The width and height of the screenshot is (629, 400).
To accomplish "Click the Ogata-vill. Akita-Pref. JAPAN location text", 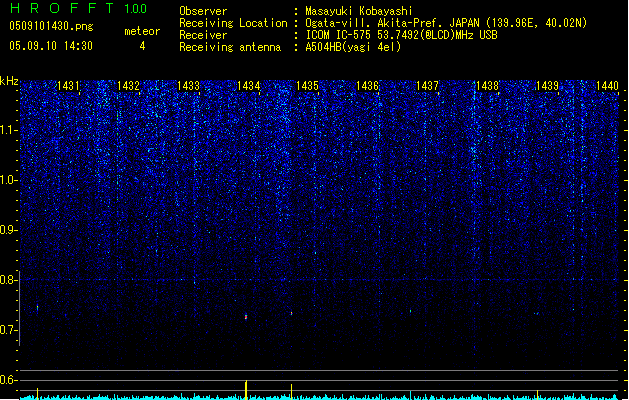I will (x=446, y=23).
